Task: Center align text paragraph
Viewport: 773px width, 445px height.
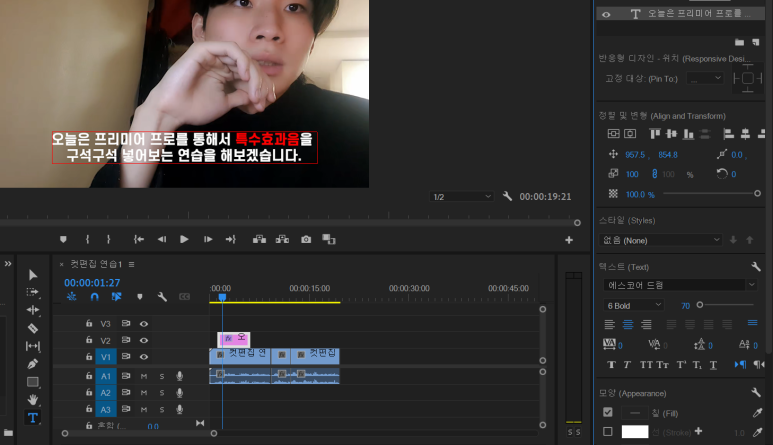Action: coord(628,324)
